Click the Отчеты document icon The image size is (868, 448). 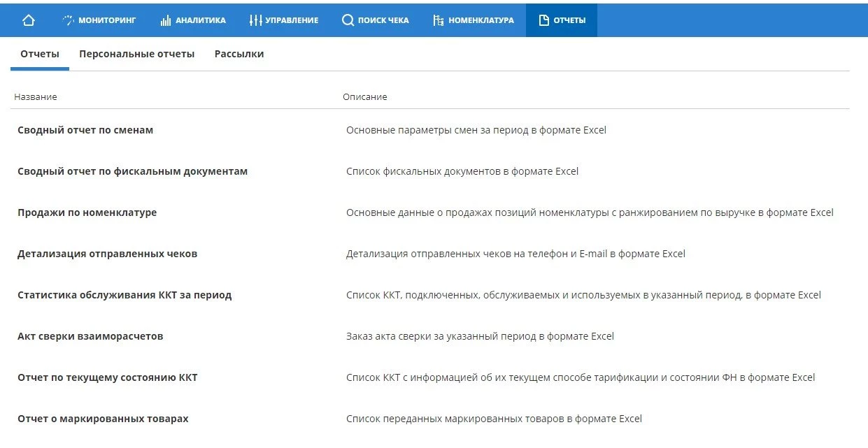click(544, 20)
